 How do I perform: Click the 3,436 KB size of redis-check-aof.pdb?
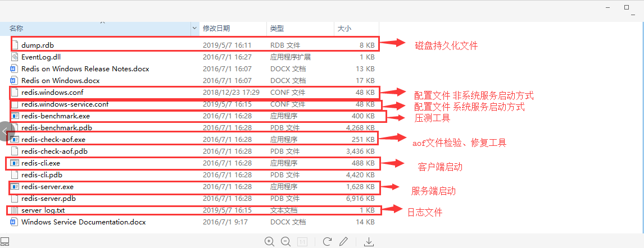click(360, 151)
